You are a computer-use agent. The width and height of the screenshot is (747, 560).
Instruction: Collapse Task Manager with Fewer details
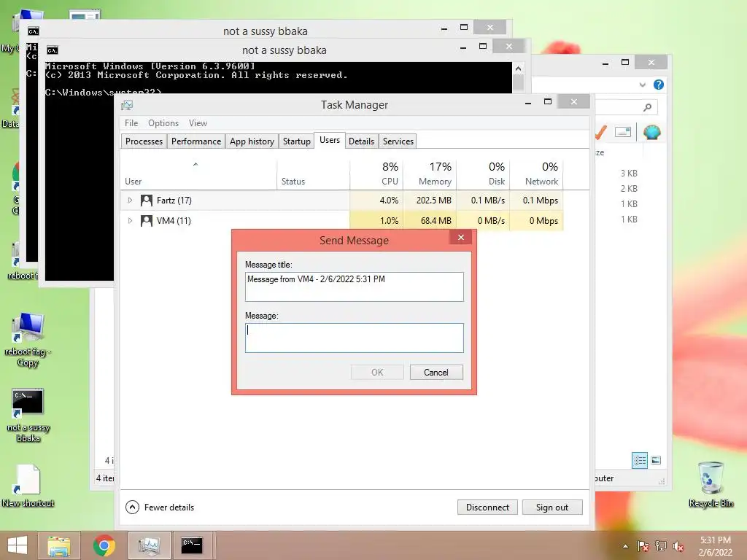pos(160,507)
